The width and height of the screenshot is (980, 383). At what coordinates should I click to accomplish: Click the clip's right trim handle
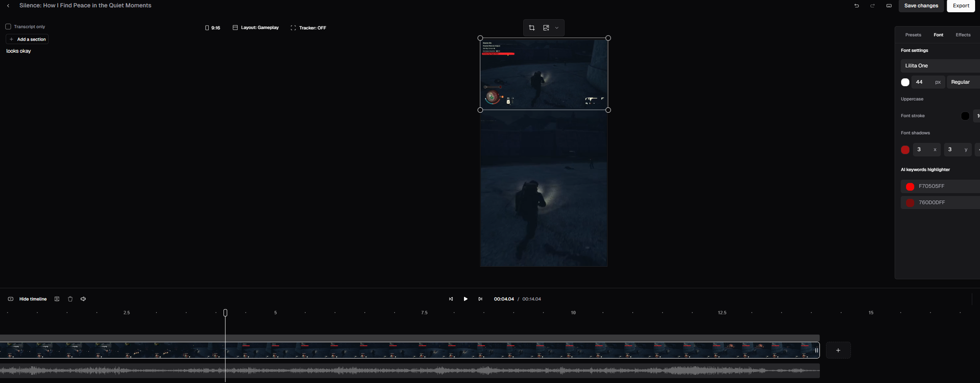[x=816, y=350]
